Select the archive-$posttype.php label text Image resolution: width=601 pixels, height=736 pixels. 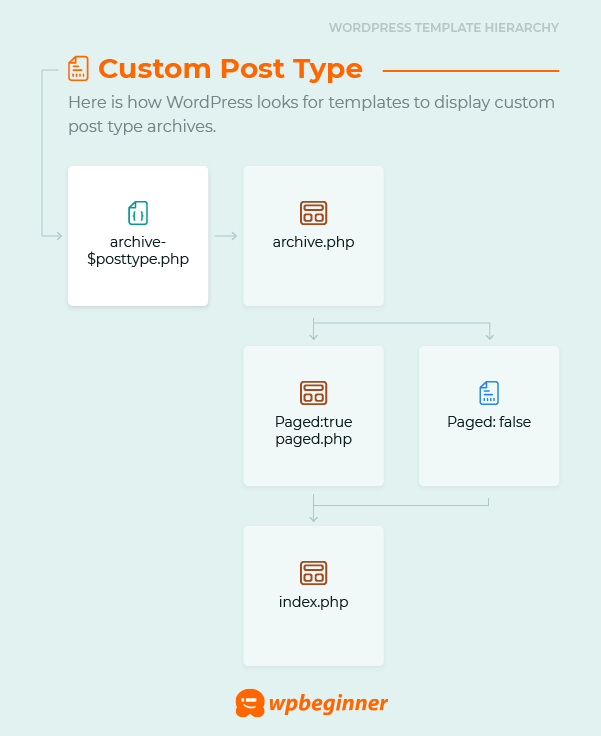point(138,250)
